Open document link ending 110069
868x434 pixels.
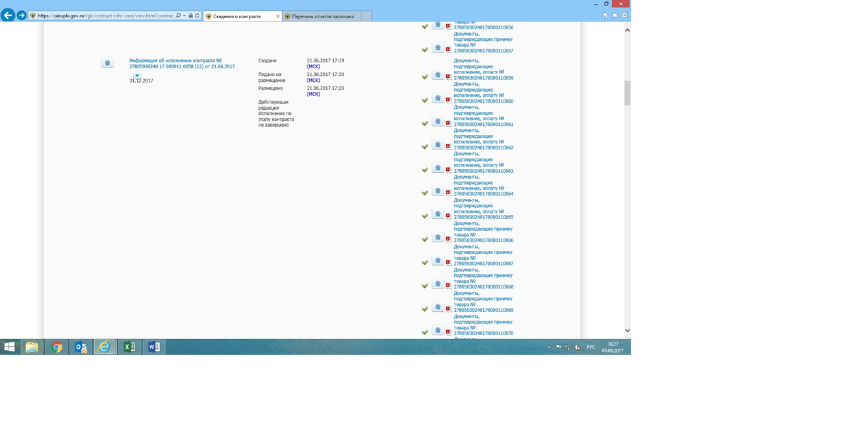pos(483,301)
